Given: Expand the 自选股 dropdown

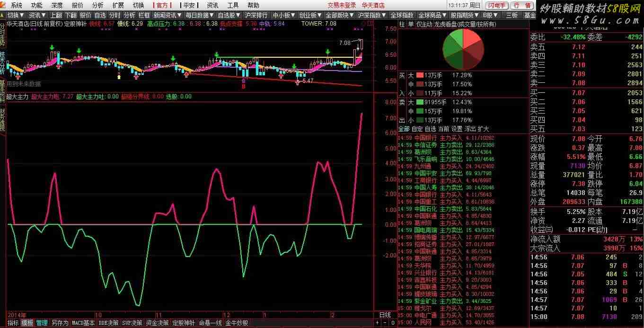Looking at the screenshot, I should coord(229,15).
